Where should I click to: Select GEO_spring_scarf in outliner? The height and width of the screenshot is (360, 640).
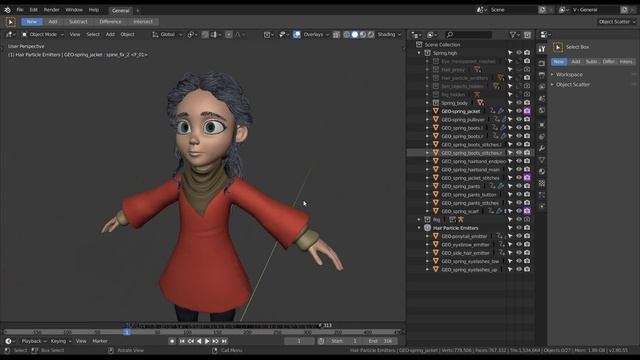tap(460, 211)
